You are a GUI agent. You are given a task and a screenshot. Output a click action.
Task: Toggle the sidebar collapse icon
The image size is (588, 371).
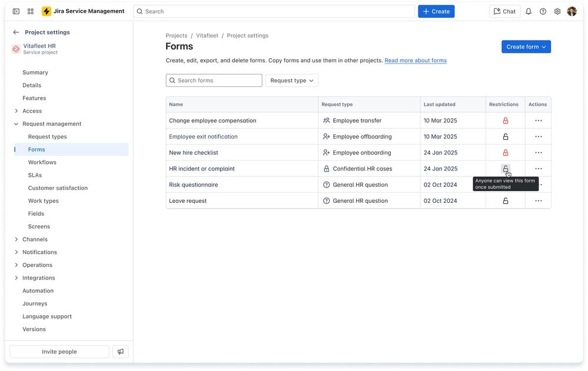click(16, 11)
